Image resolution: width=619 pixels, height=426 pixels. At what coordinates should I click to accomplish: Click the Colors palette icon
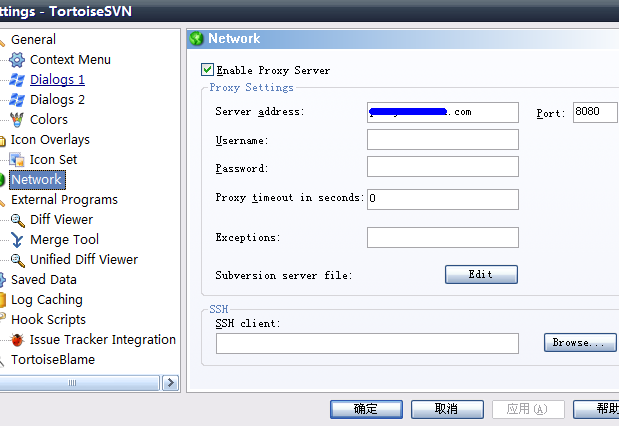click(x=17, y=120)
